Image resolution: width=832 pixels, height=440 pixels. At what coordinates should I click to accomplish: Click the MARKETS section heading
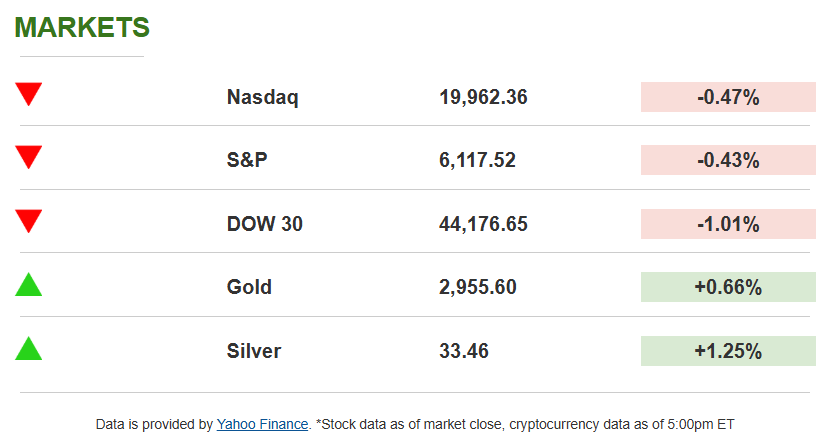click(82, 28)
